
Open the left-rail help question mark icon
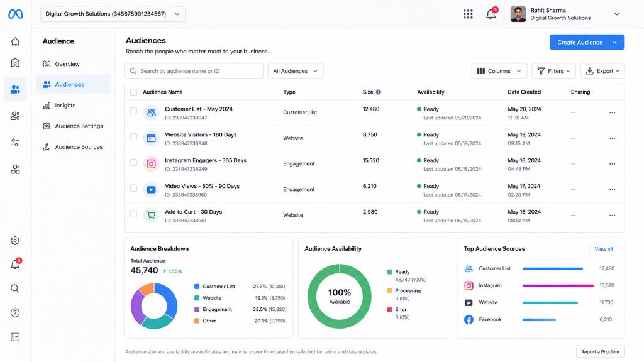pyautogui.click(x=15, y=313)
